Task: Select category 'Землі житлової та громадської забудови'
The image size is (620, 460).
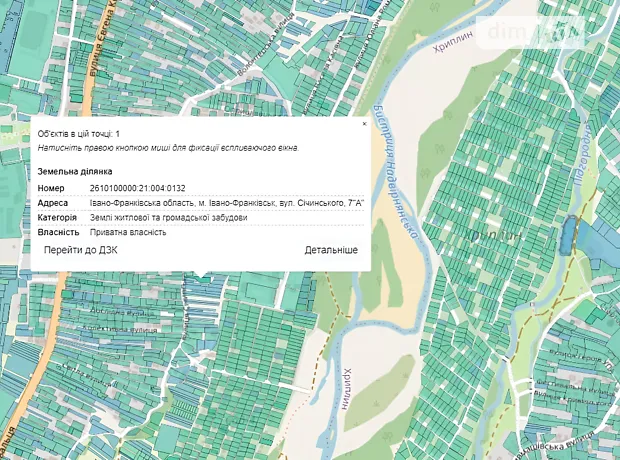Action: [x=168, y=218]
